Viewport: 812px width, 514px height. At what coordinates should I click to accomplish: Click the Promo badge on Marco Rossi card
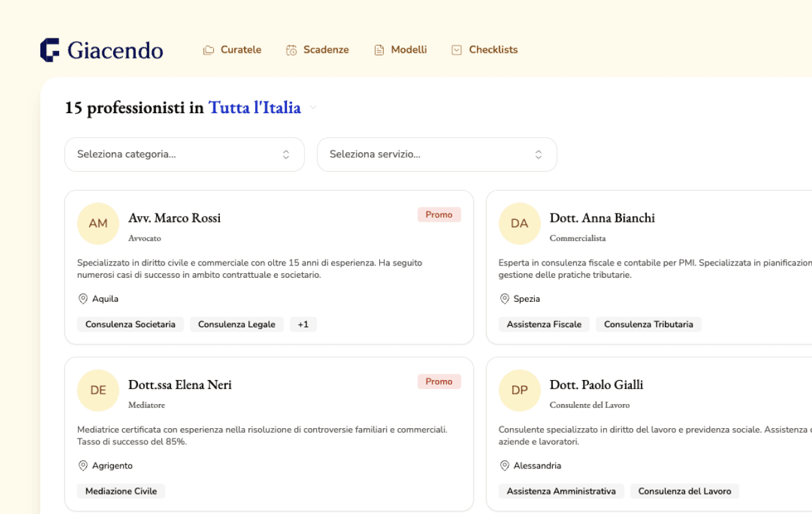pos(439,215)
